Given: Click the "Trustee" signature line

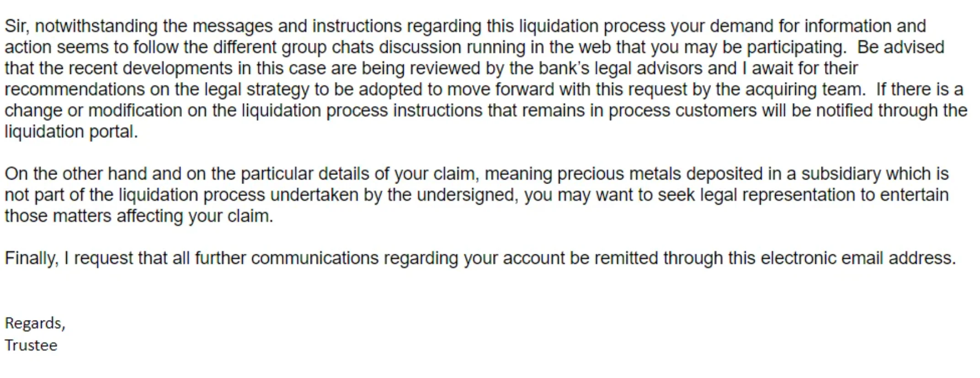Looking at the screenshot, I should pos(31,345).
